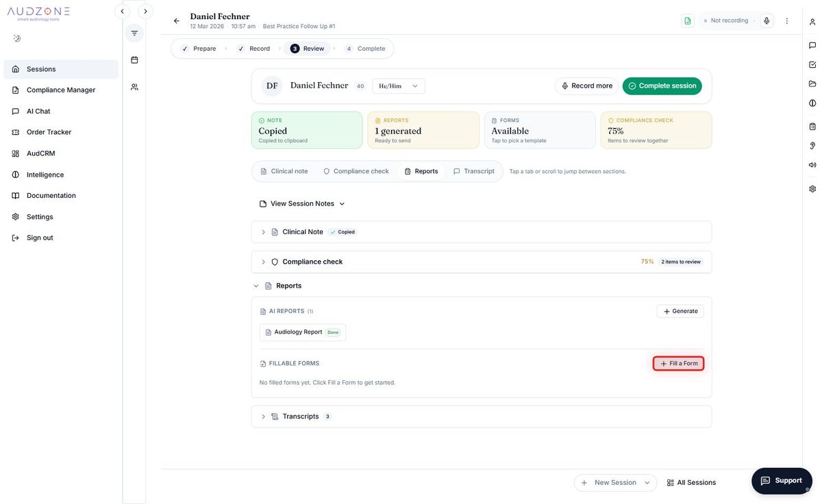Select the Reports tab
Image resolution: width=822 pixels, height=504 pixels.
(x=421, y=171)
